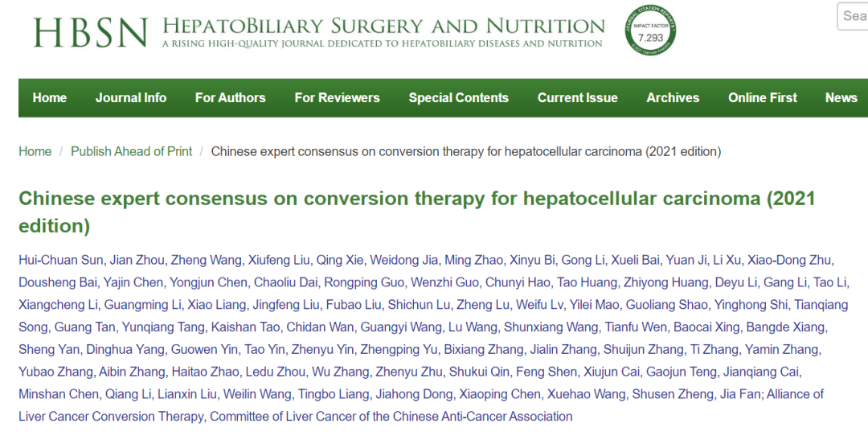Viewport: 868px width, 440px height.
Task: Go to Online First section
Action: pos(762,98)
